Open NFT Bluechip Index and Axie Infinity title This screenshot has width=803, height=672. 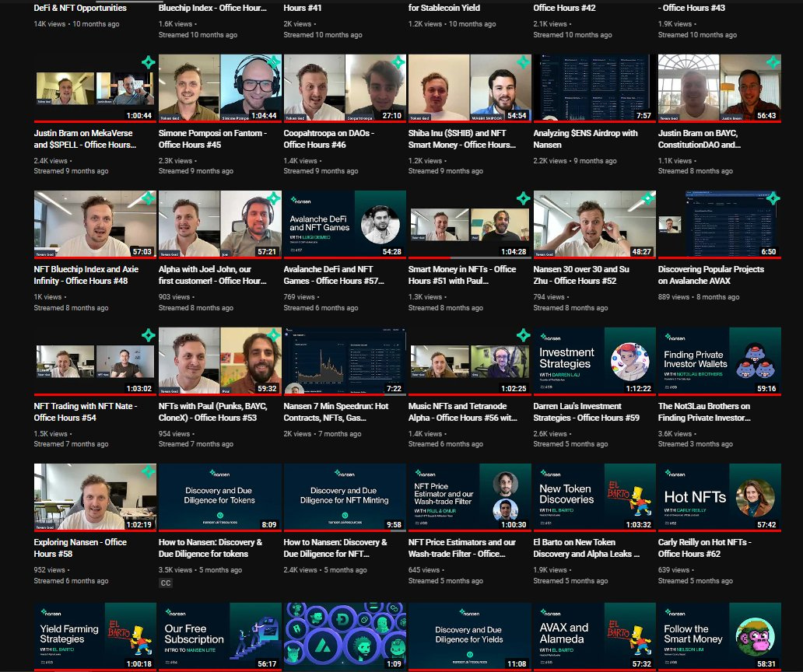click(86, 275)
